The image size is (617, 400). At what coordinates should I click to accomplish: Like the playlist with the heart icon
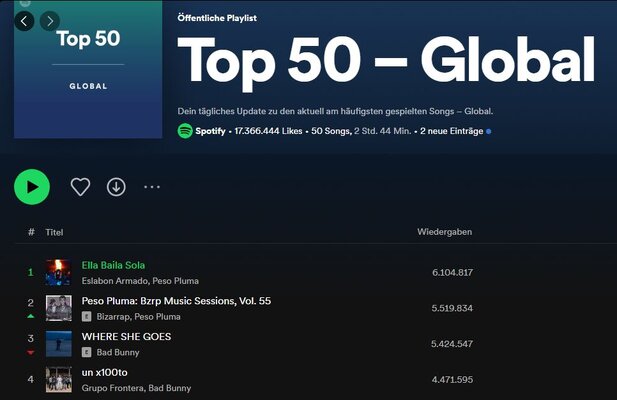(x=80, y=187)
